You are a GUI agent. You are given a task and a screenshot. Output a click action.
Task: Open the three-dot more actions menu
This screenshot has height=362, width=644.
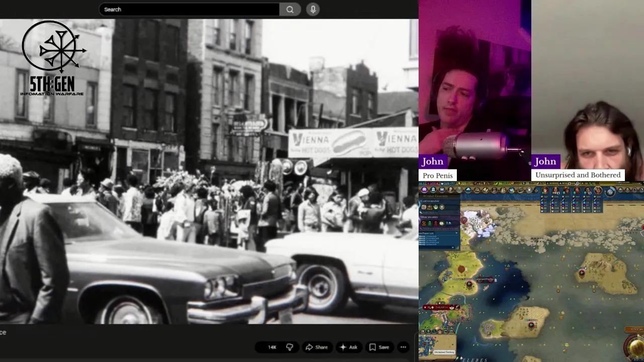(x=403, y=347)
